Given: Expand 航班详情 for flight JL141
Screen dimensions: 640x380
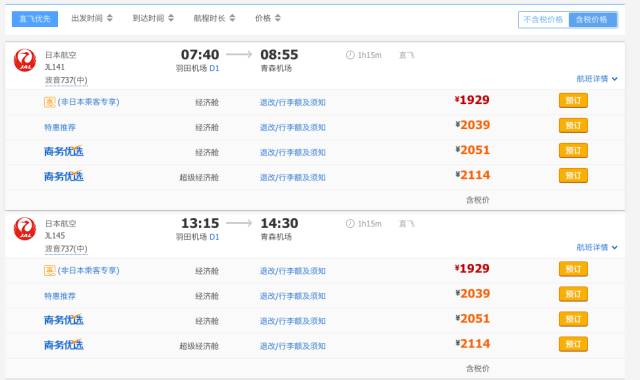Looking at the screenshot, I should coord(597,79).
